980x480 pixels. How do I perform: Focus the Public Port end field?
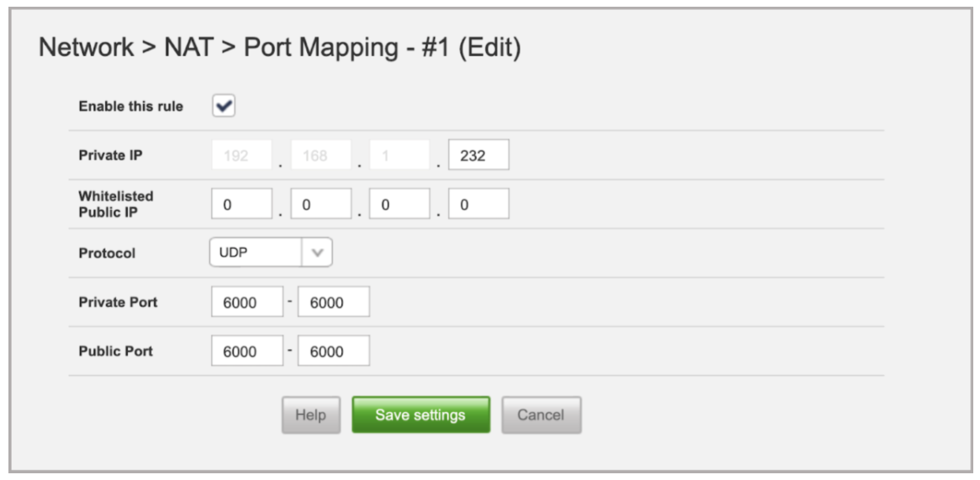tap(333, 351)
